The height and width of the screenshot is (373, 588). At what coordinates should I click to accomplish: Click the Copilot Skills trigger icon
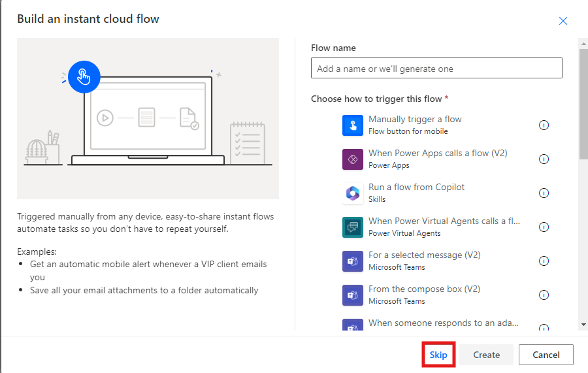tap(353, 193)
